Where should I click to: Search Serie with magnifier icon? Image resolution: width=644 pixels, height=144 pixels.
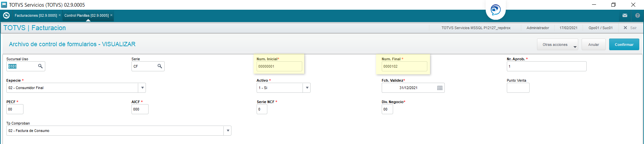pos(160,66)
